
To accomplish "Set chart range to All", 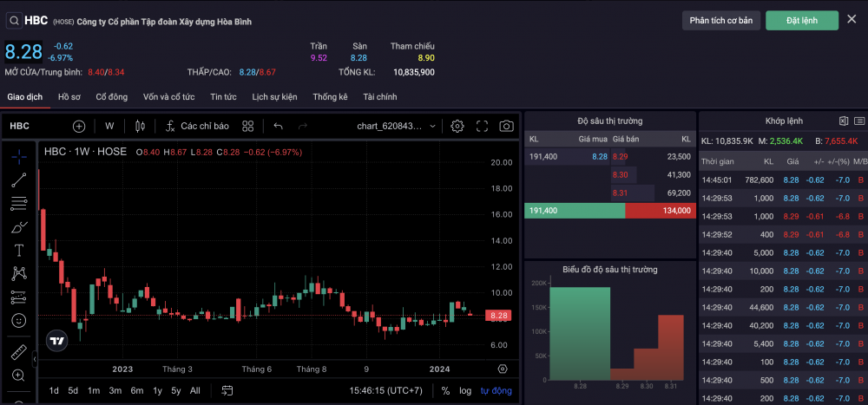I will click(194, 390).
